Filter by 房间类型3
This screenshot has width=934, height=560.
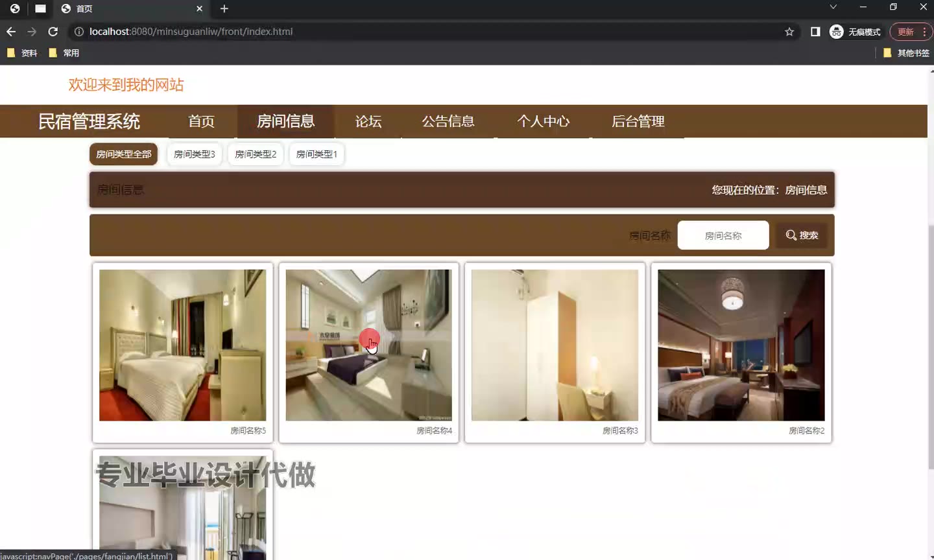[x=194, y=154]
